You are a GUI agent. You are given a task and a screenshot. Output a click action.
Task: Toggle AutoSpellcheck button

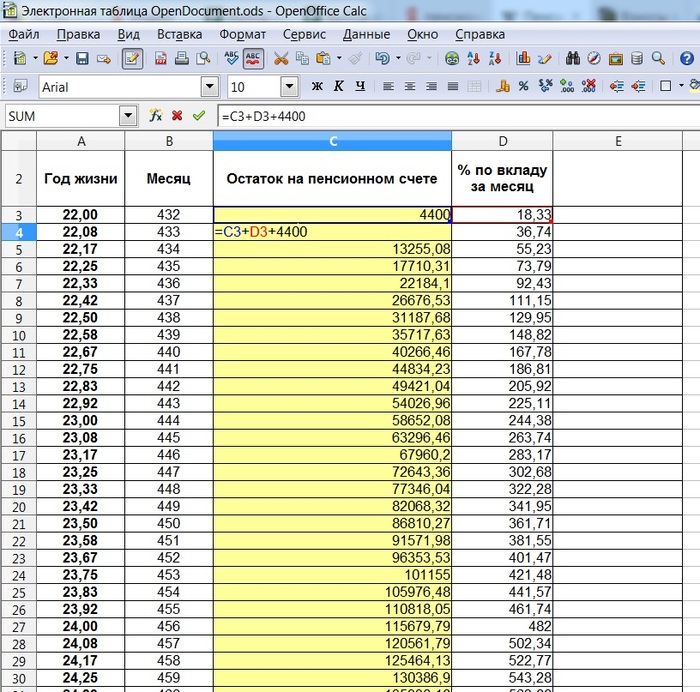click(254, 59)
